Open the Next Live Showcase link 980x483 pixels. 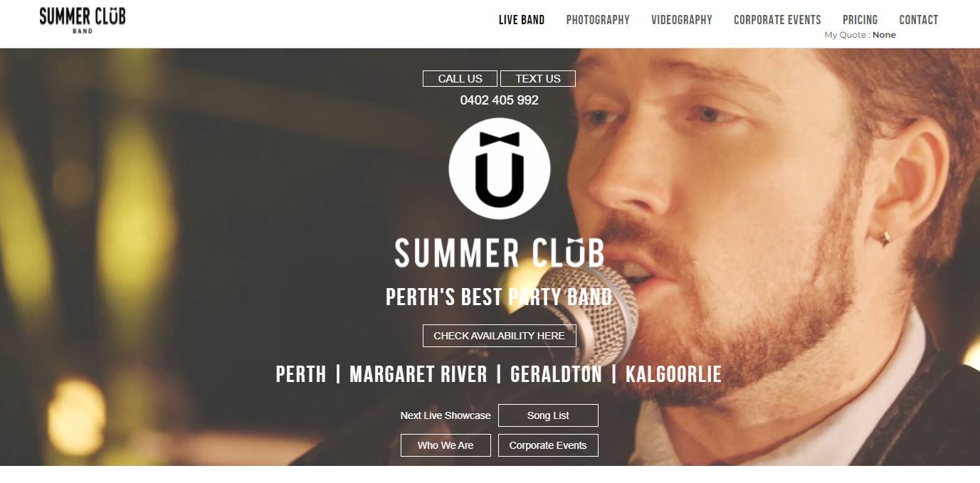coord(446,415)
